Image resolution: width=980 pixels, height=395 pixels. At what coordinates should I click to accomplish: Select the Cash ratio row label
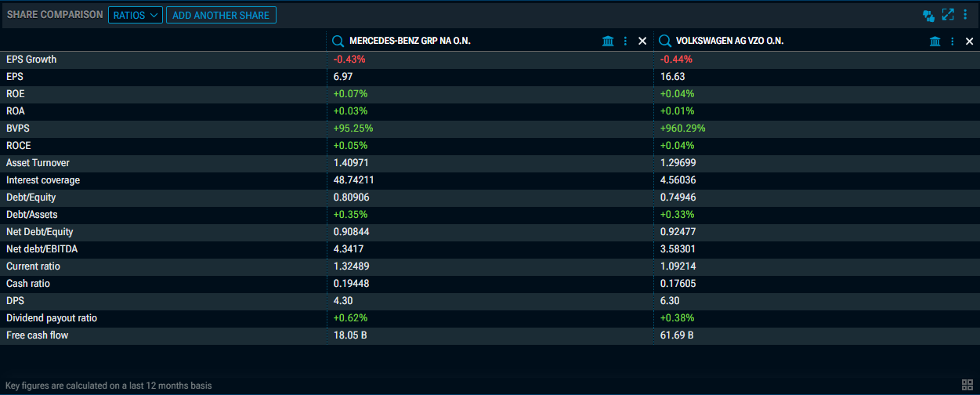[28, 284]
